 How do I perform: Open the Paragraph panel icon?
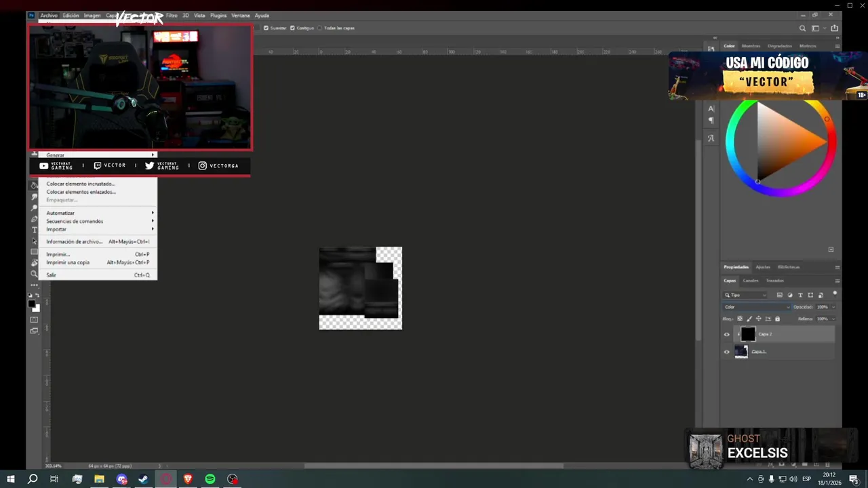click(711, 121)
